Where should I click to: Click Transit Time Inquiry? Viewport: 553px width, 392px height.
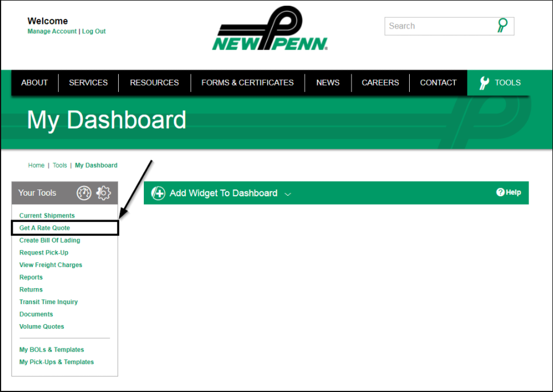point(49,302)
